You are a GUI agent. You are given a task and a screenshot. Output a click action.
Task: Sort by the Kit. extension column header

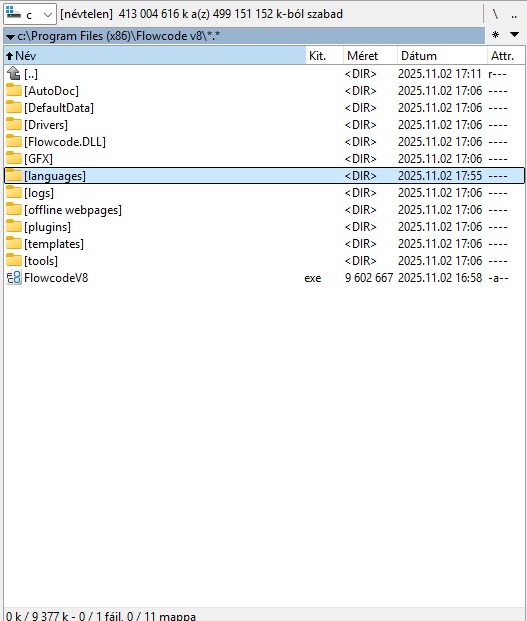coord(324,55)
